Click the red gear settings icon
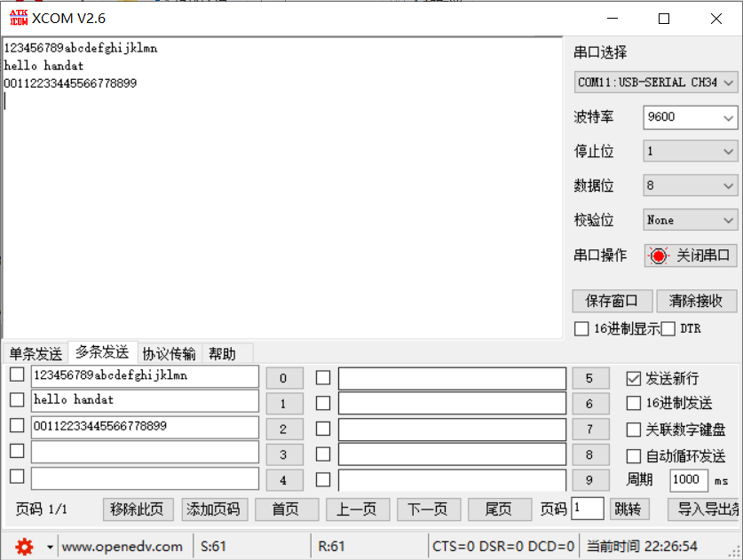This screenshot has width=743, height=560. click(24, 546)
